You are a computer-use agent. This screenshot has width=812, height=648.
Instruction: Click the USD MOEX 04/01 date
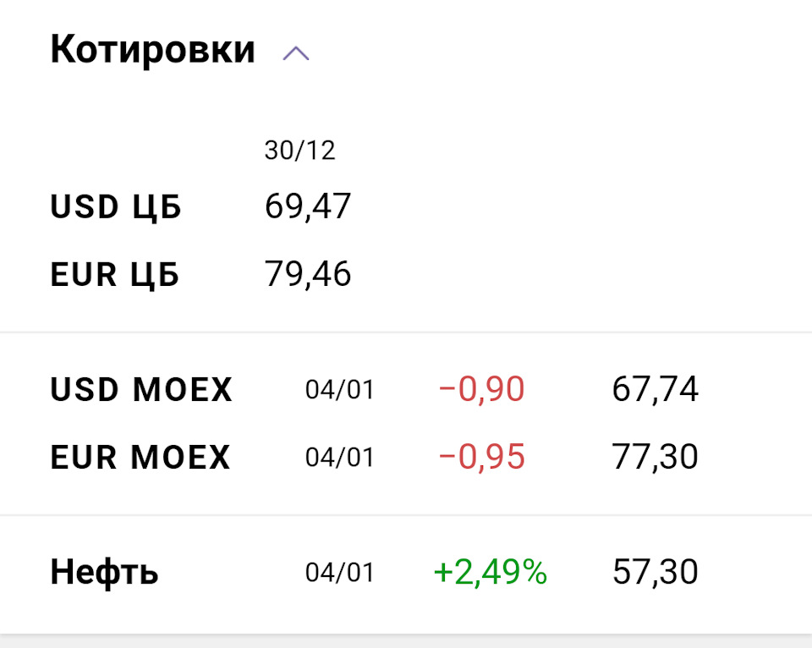pyautogui.click(x=339, y=390)
